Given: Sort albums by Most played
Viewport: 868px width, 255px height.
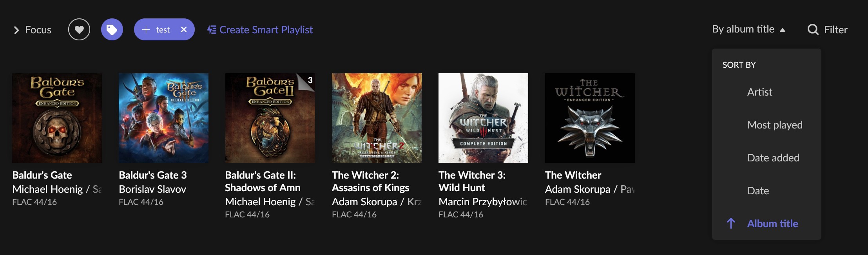Looking at the screenshot, I should [775, 125].
